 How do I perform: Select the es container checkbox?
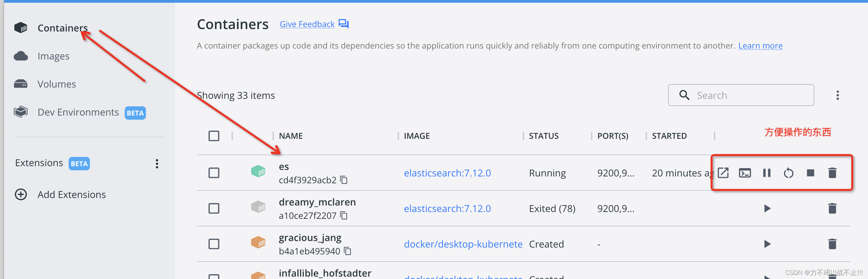[x=214, y=173]
